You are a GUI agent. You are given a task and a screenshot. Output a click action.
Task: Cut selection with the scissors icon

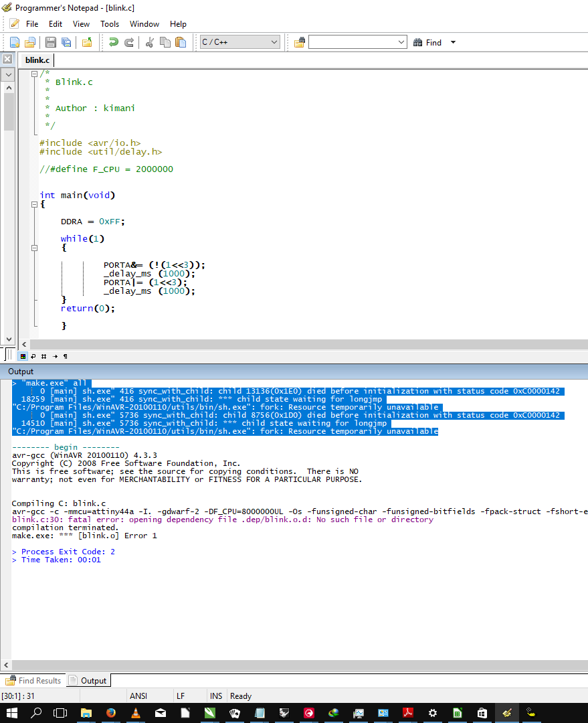149,42
